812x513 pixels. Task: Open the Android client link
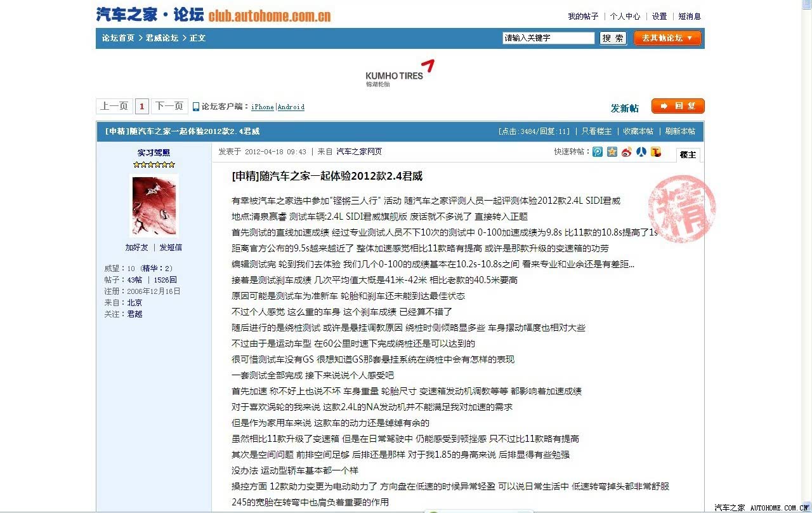point(291,107)
